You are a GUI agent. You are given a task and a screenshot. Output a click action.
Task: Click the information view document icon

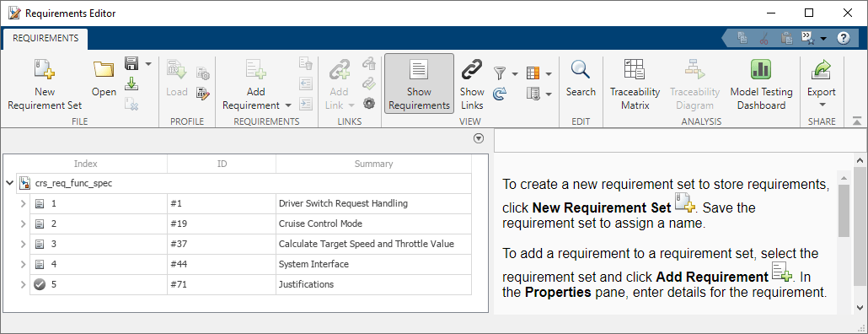click(533, 94)
